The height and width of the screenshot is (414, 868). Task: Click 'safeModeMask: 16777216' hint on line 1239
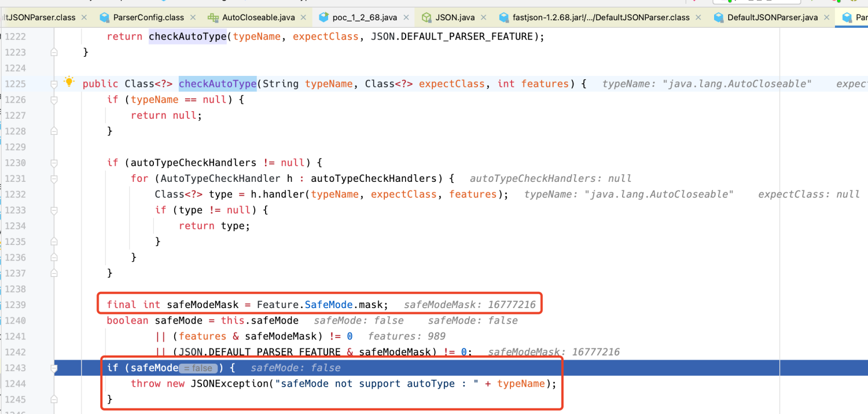[470, 305]
